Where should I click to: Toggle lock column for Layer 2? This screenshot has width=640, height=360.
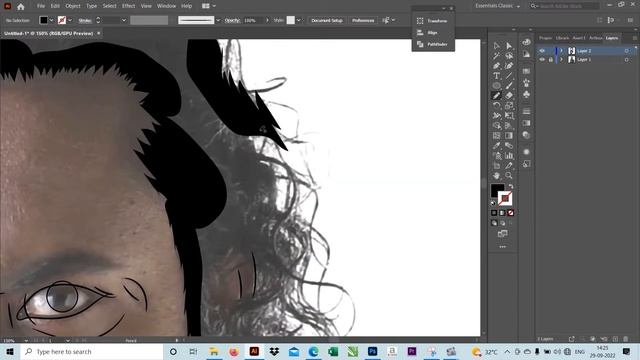(551, 51)
